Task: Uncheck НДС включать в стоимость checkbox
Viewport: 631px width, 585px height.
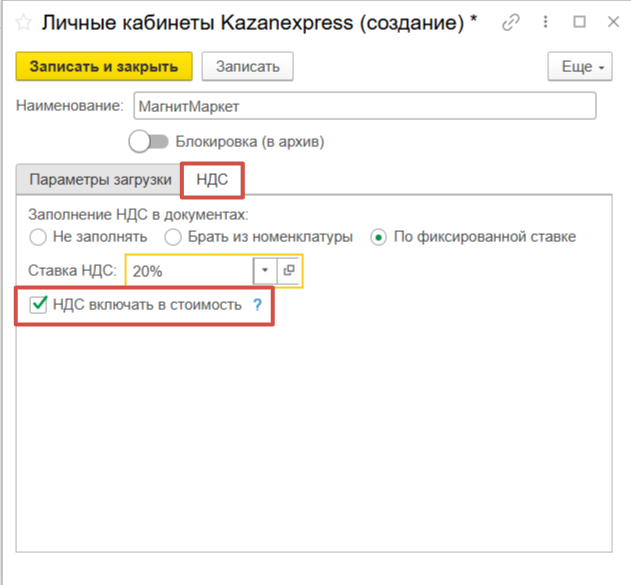Action: [x=40, y=305]
